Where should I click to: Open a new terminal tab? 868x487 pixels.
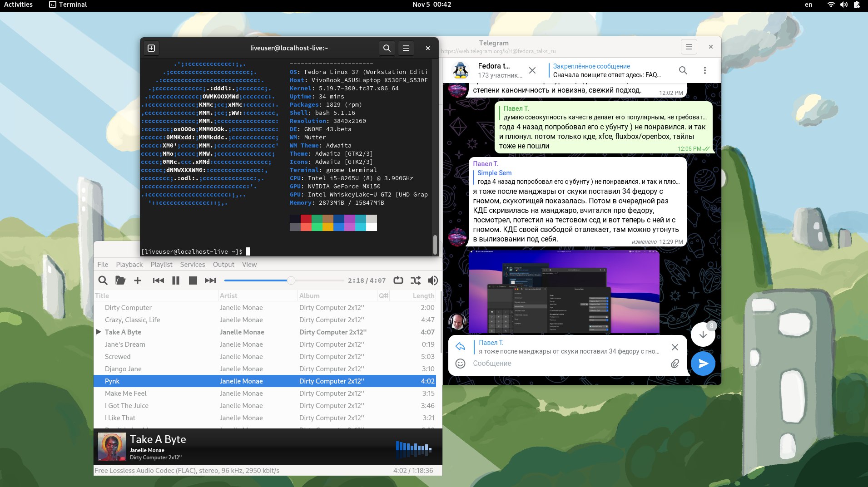(152, 48)
